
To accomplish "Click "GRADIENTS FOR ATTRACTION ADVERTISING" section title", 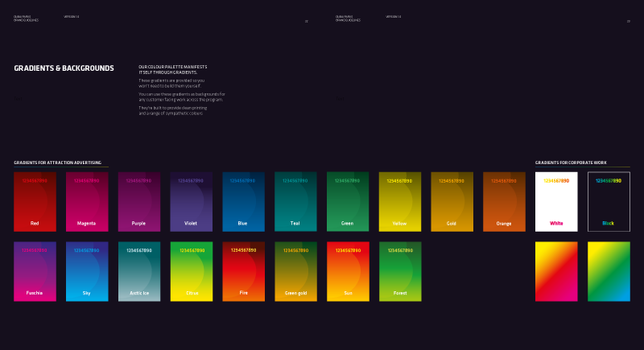I will point(57,163).
